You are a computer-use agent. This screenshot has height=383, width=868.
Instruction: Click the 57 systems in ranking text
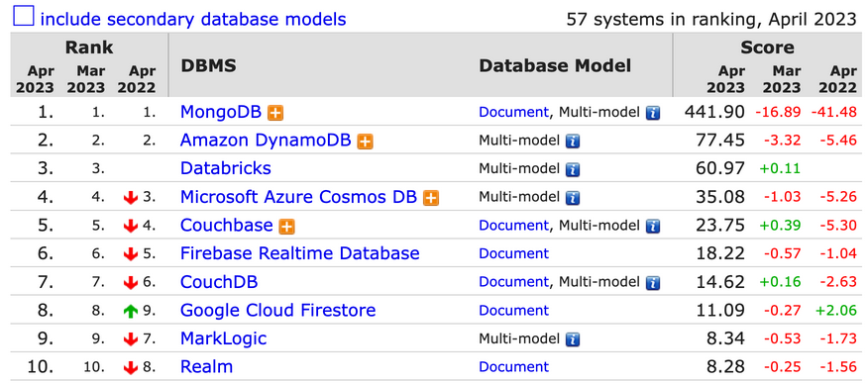pyautogui.click(x=711, y=19)
